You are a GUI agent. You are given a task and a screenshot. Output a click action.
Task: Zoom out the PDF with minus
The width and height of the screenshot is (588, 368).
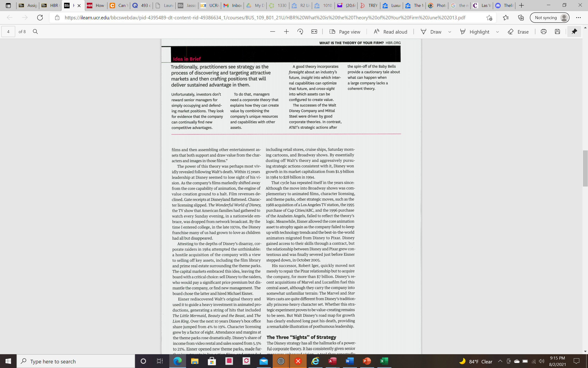273,32
